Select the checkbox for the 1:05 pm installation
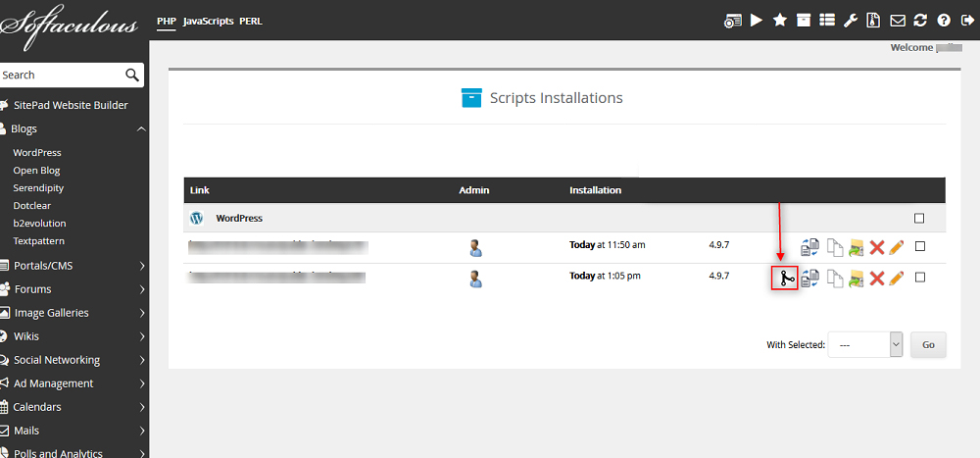Screen dimensions: 980x458 click(919, 278)
